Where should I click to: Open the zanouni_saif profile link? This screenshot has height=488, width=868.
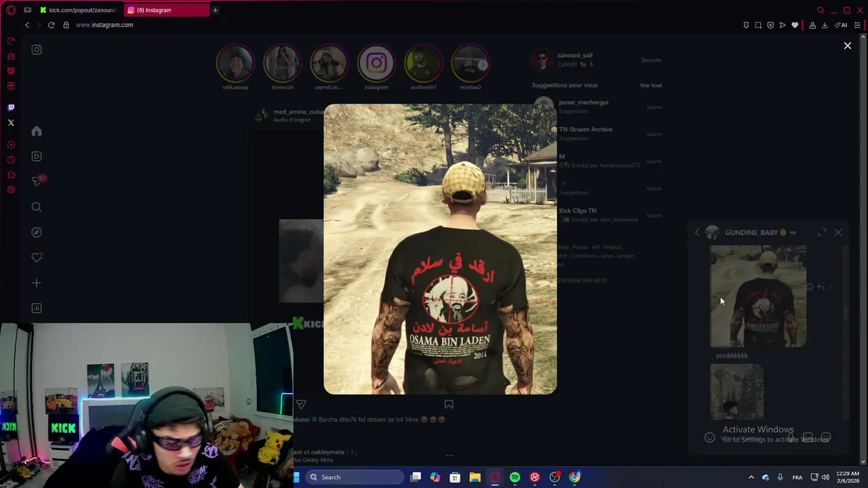[574, 56]
